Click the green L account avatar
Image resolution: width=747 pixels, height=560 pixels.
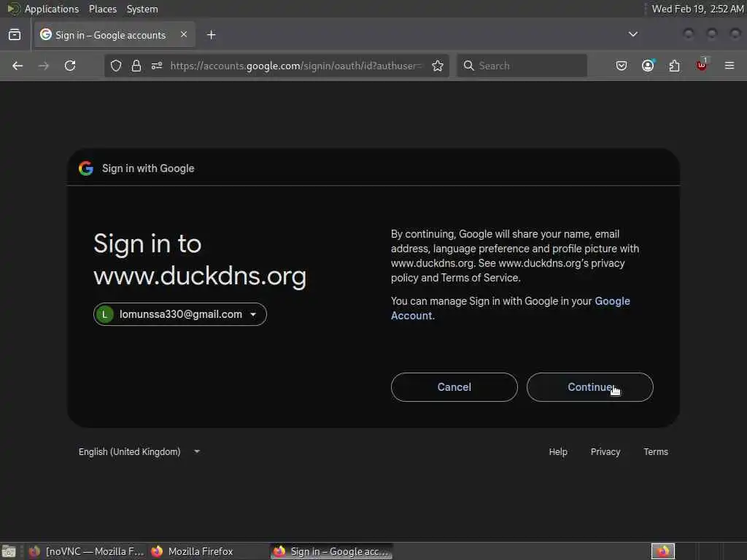(105, 314)
